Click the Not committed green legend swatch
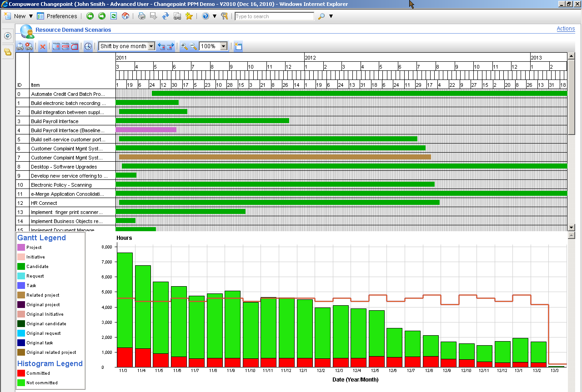This screenshot has height=392, width=582. click(21, 383)
